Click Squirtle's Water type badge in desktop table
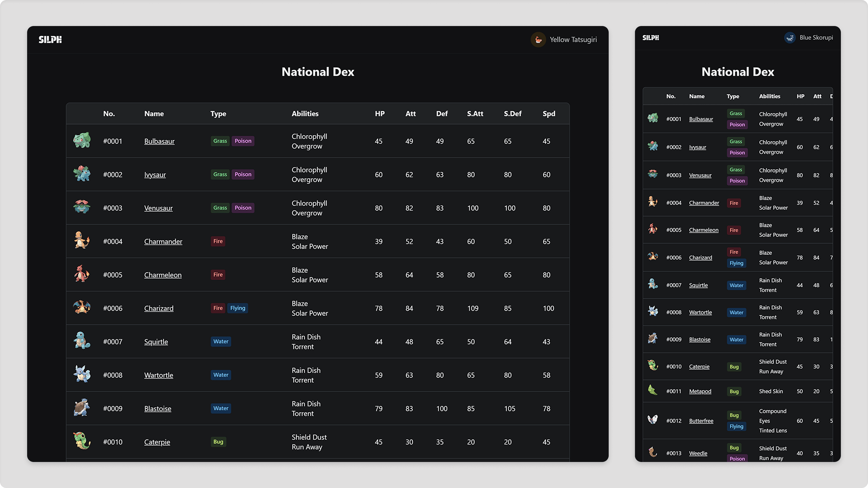 tap(221, 342)
